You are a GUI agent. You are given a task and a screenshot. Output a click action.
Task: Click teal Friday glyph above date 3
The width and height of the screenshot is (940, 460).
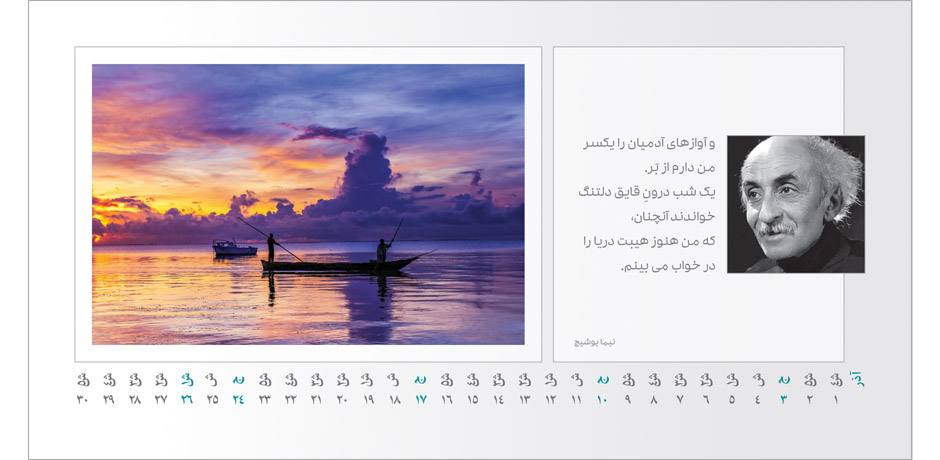[x=783, y=380]
